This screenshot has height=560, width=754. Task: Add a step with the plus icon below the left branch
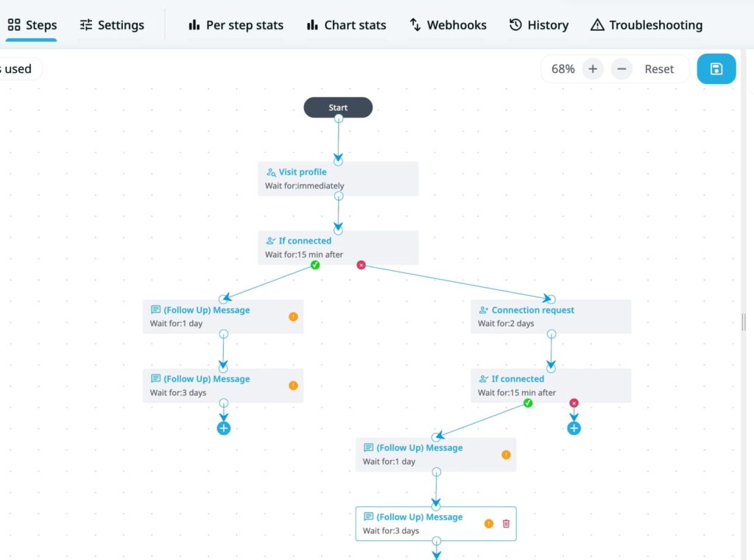click(x=223, y=428)
